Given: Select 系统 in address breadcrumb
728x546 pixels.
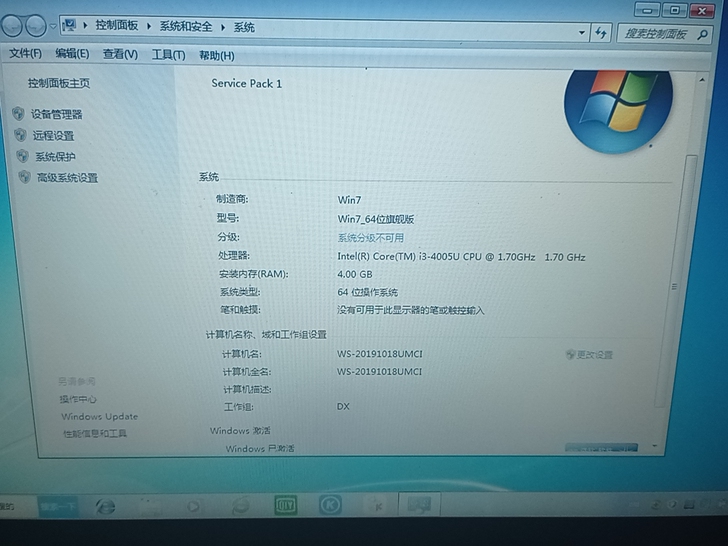Looking at the screenshot, I should (244, 27).
